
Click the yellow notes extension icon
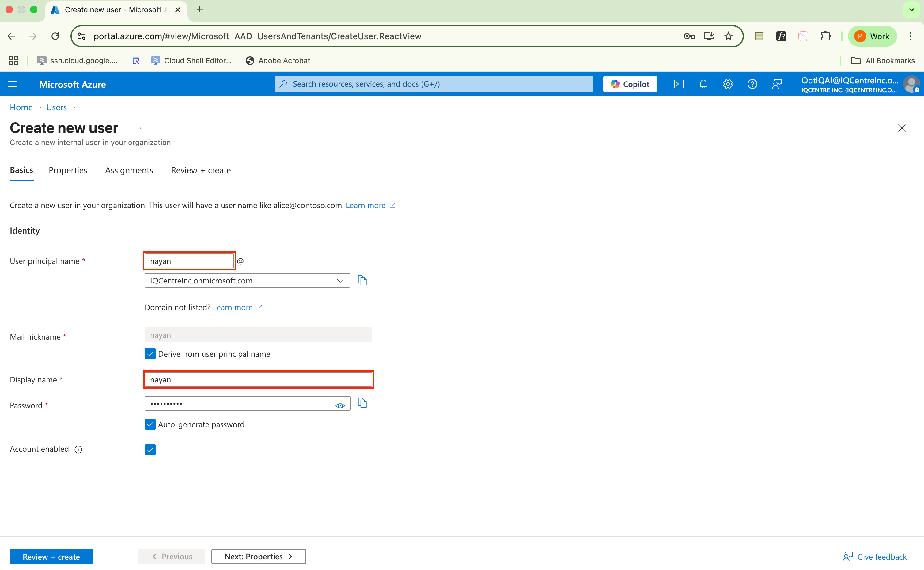[759, 36]
